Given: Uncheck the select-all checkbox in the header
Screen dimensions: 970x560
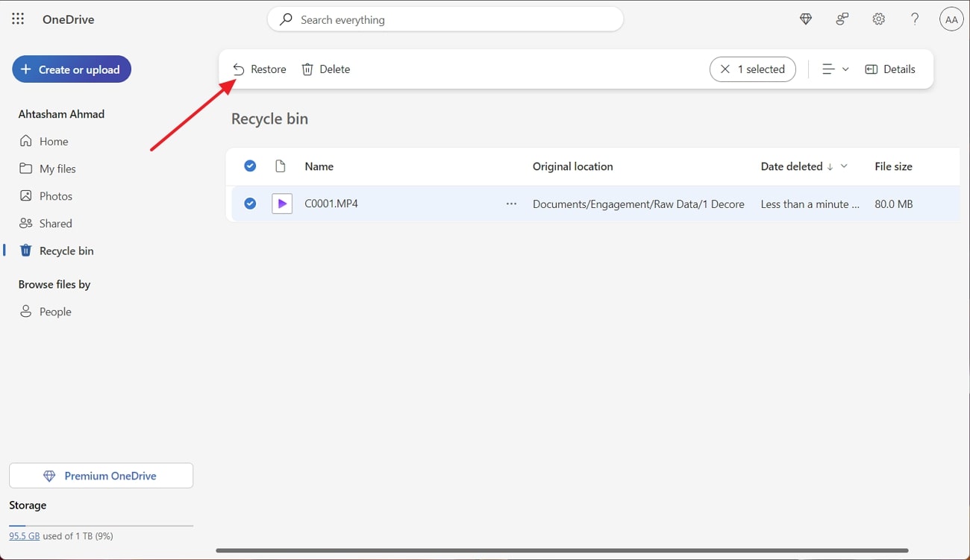Looking at the screenshot, I should point(250,166).
